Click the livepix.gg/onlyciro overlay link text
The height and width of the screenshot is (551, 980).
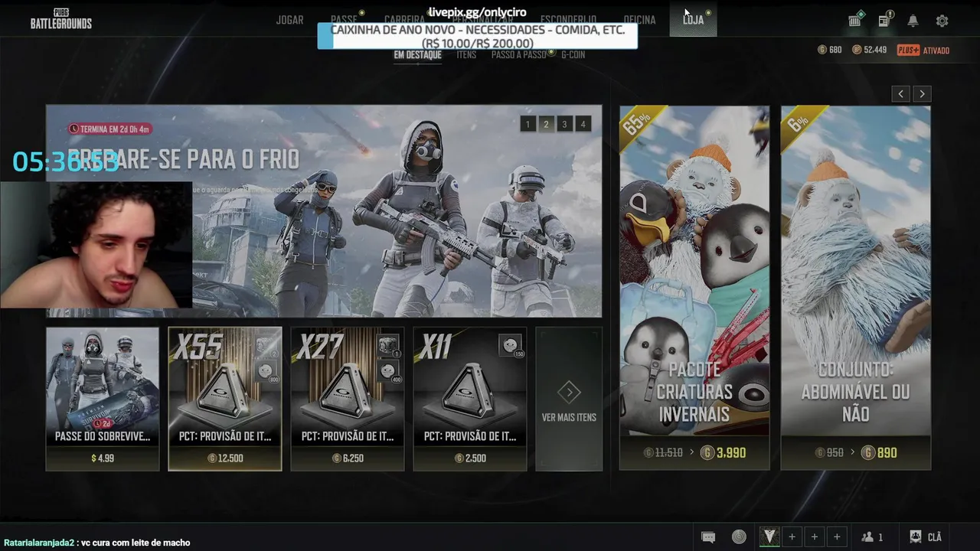coord(477,12)
